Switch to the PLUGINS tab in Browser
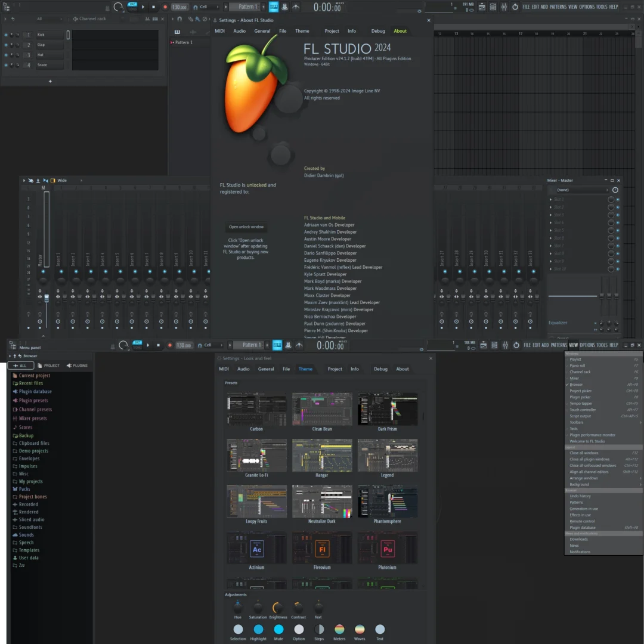Viewport: 644px width, 644px height. 77,366
